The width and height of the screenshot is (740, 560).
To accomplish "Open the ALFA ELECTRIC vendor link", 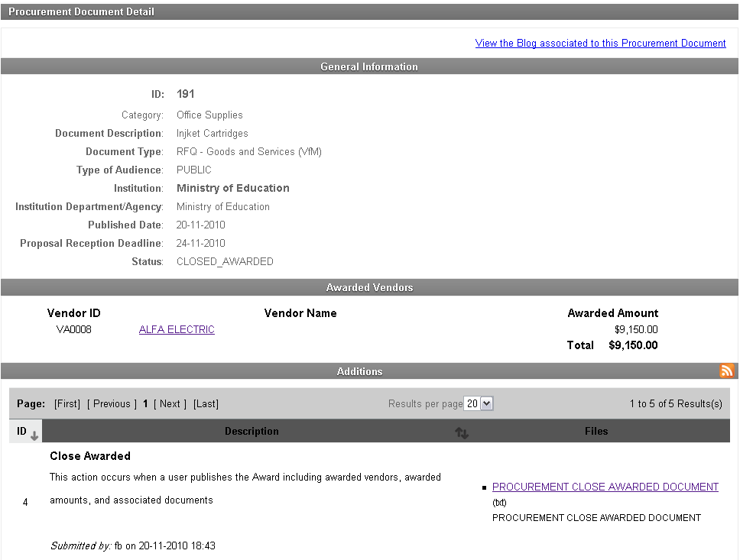I will (177, 330).
